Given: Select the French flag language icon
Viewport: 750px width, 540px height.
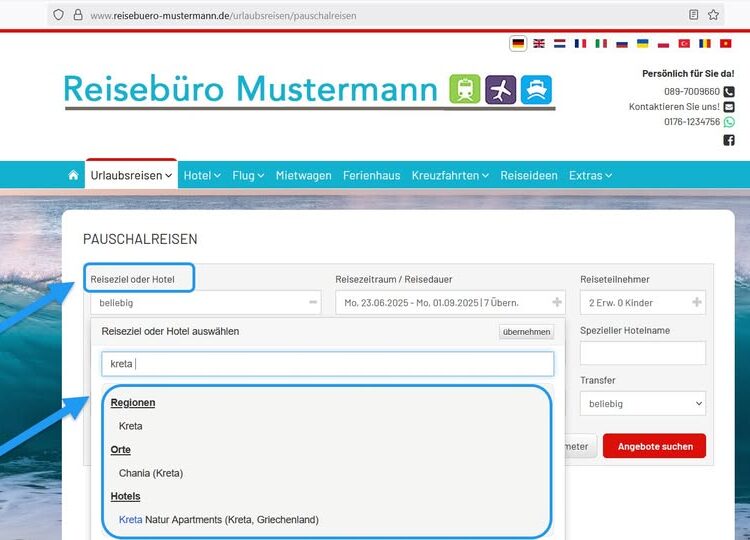Looking at the screenshot, I should coord(580,44).
